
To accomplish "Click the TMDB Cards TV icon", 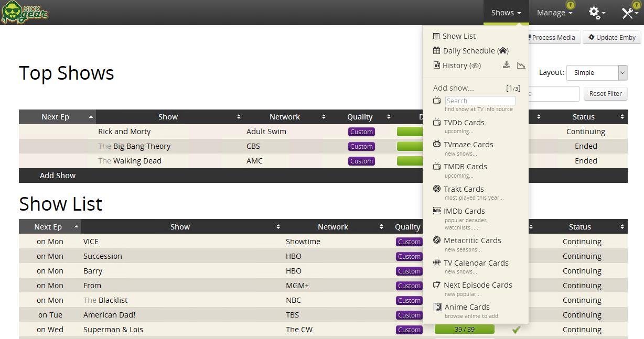I will (x=437, y=167).
